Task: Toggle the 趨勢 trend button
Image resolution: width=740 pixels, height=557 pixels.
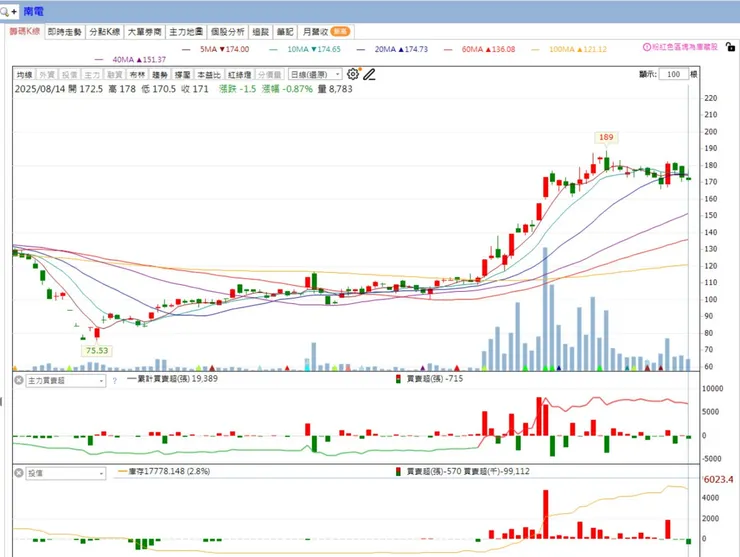Action: click(x=160, y=75)
